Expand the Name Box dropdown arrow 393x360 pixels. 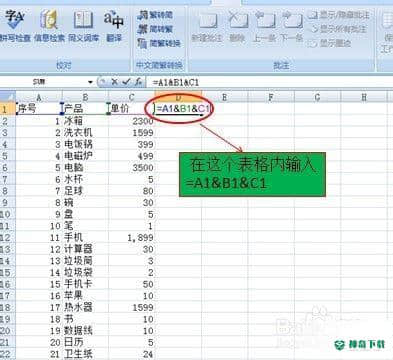(x=90, y=82)
